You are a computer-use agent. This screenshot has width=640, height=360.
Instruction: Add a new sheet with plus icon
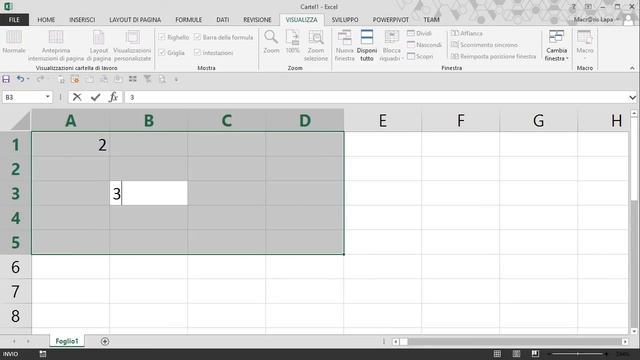pyautogui.click(x=105, y=341)
